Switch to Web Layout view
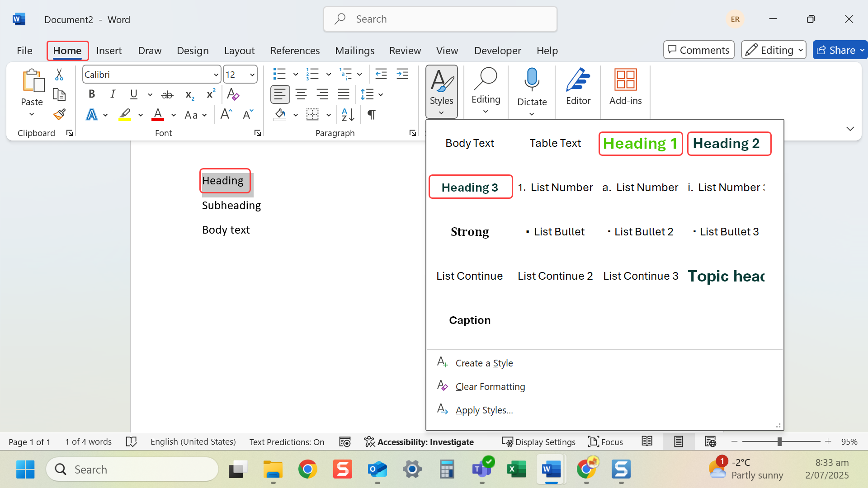Viewport: 868px width, 488px height. pyautogui.click(x=710, y=441)
